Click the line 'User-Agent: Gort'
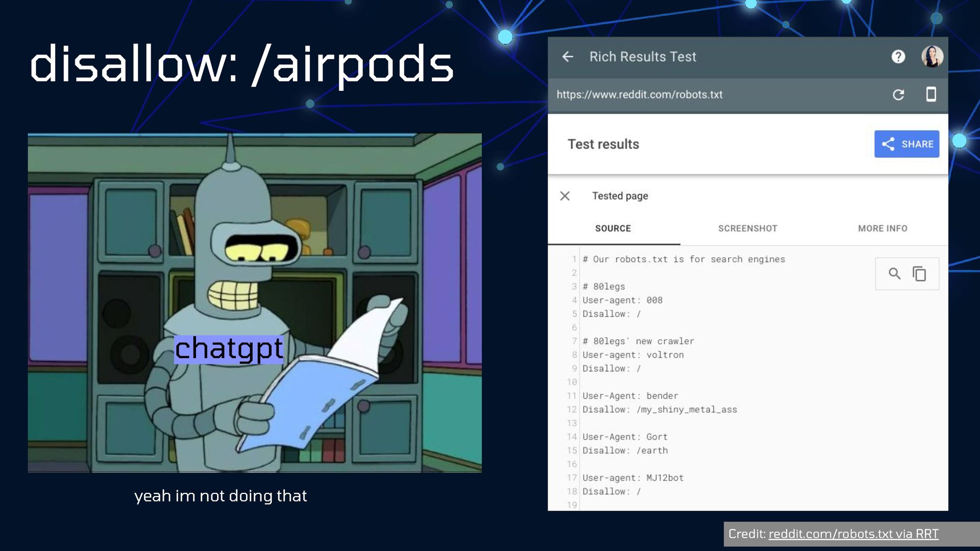The image size is (980, 551). pyautogui.click(x=625, y=437)
